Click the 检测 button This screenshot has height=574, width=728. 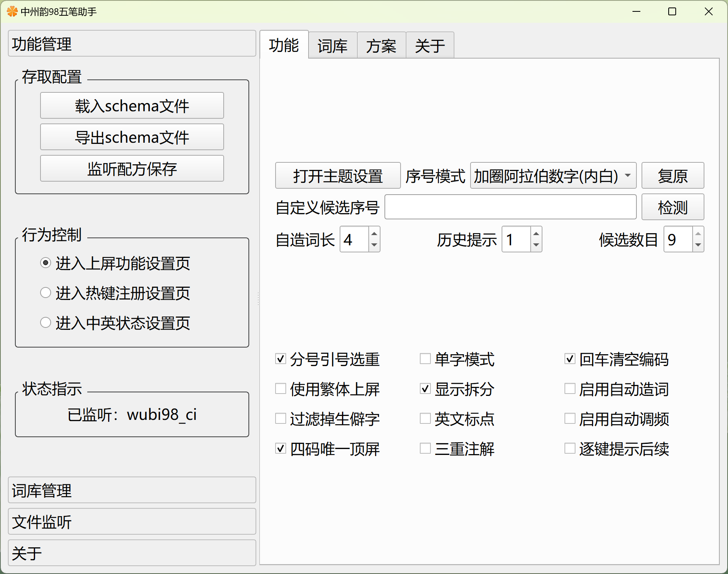point(673,207)
